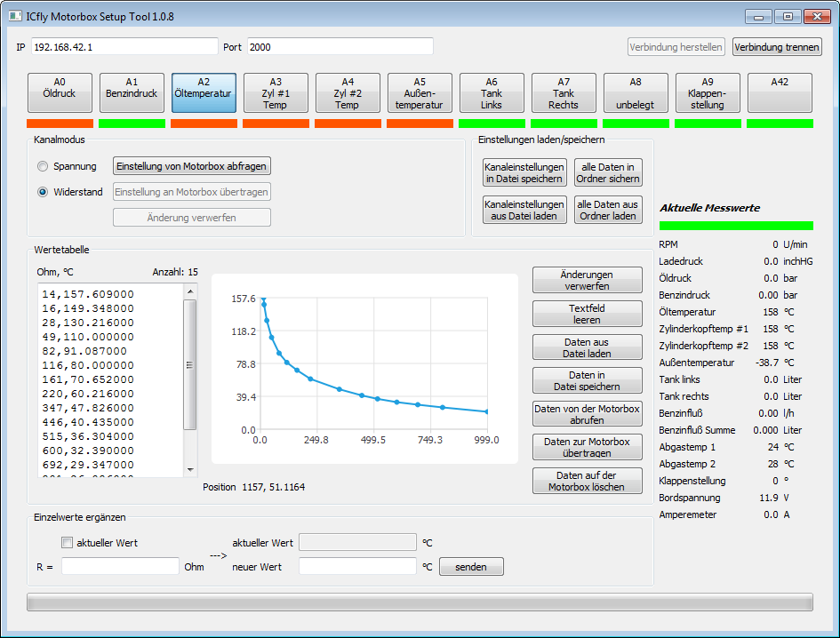
Task: Click table row 692,29.347000
Action: pos(88,465)
